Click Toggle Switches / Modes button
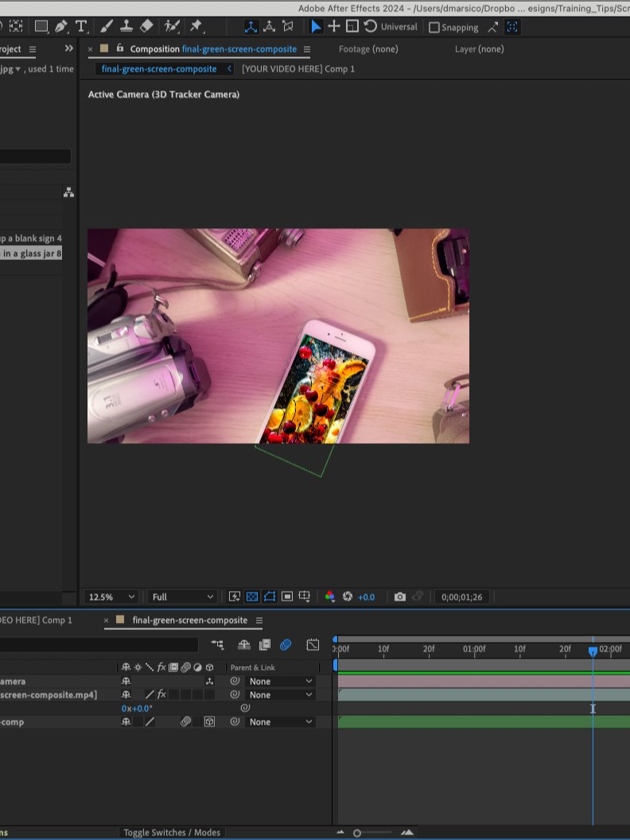 (x=172, y=832)
